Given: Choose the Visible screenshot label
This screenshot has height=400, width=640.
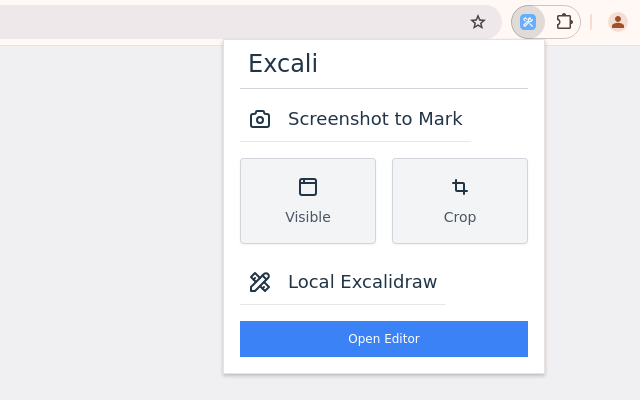Looking at the screenshot, I should [x=308, y=217].
